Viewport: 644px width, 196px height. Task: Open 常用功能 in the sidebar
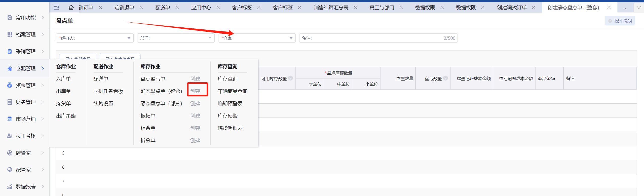pos(25,18)
